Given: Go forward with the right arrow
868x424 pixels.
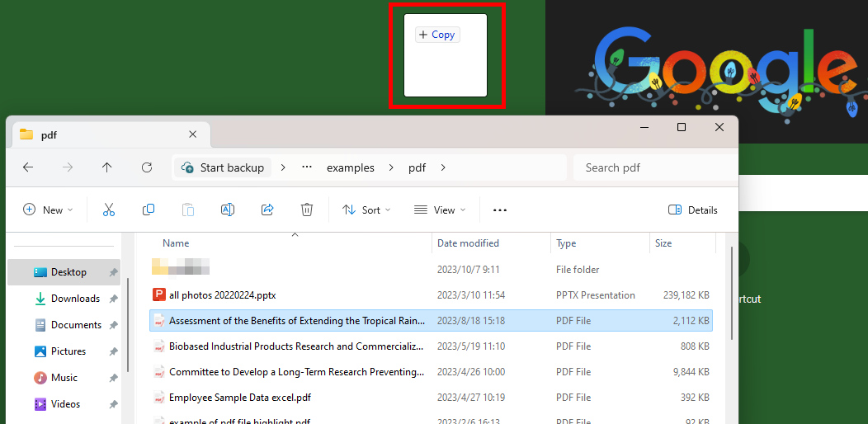Looking at the screenshot, I should coord(68,167).
